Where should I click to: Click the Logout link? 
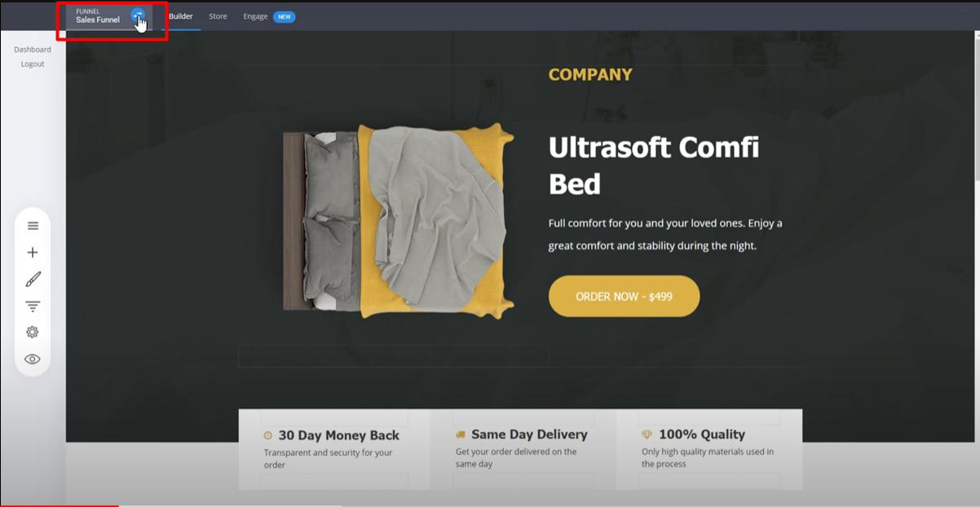[x=33, y=64]
